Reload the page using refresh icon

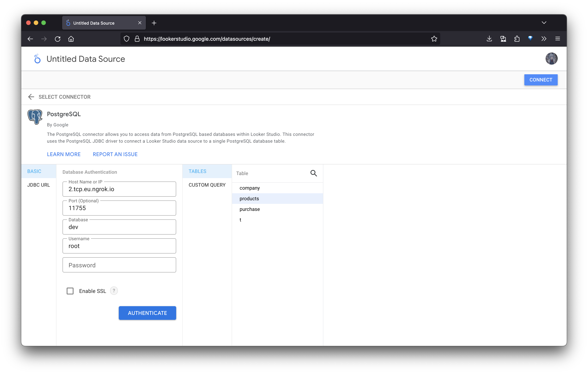tap(58, 39)
